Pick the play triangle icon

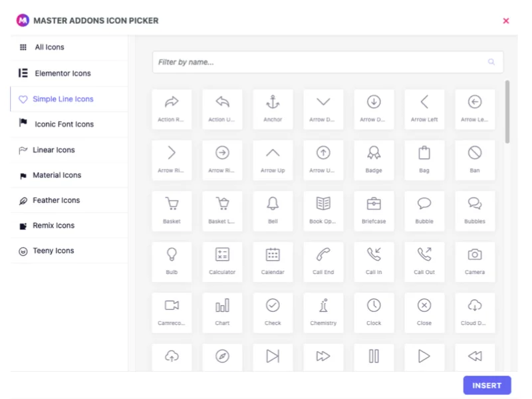[x=424, y=357]
